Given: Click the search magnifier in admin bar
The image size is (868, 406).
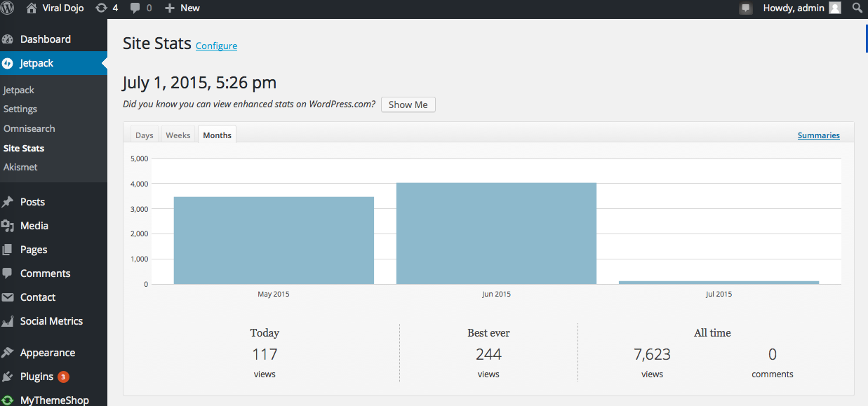Looking at the screenshot, I should point(857,8).
